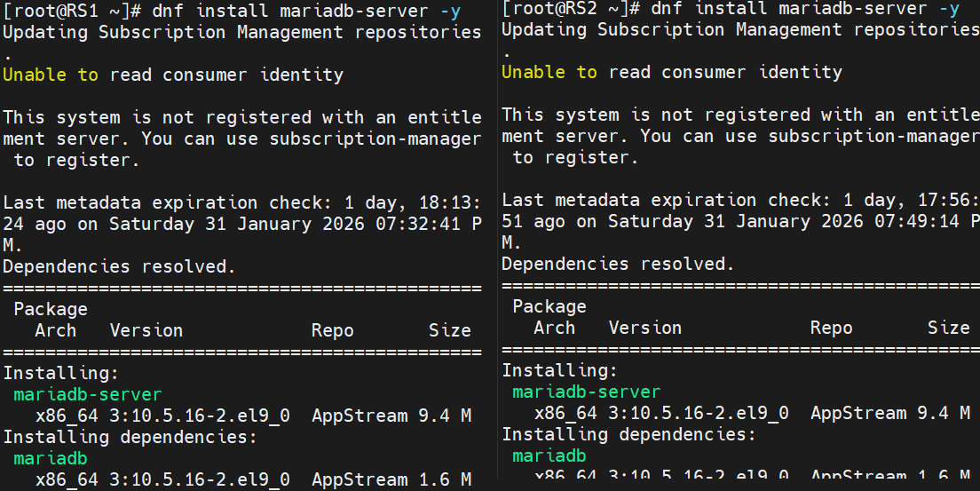Viewport: 980px width, 491px height.
Task: Click 'Version' column header in RS2
Action: [645, 327]
